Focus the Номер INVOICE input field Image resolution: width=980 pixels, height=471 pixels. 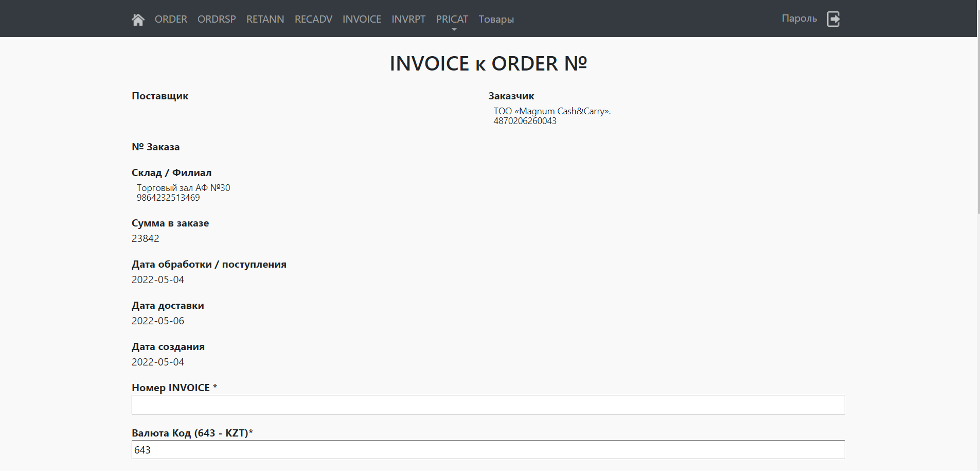488,405
